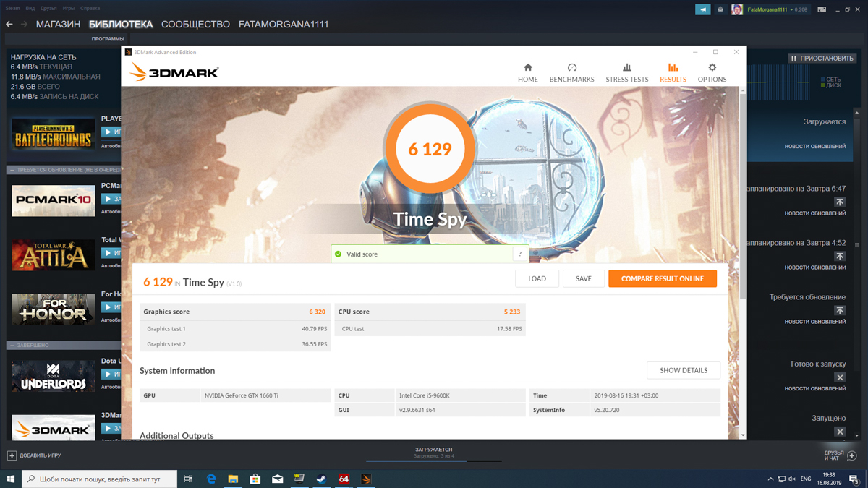Move up the download scheduled for Завтра 4:52

click(840, 256)
